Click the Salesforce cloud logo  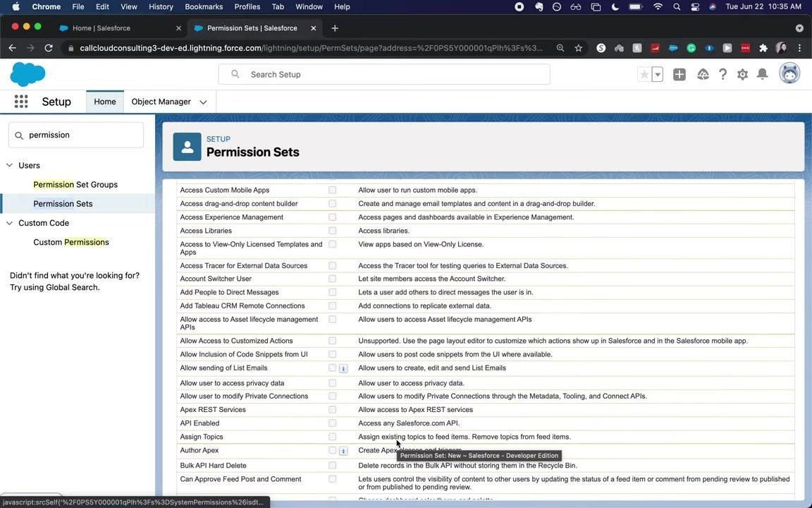tap(27, 74)
